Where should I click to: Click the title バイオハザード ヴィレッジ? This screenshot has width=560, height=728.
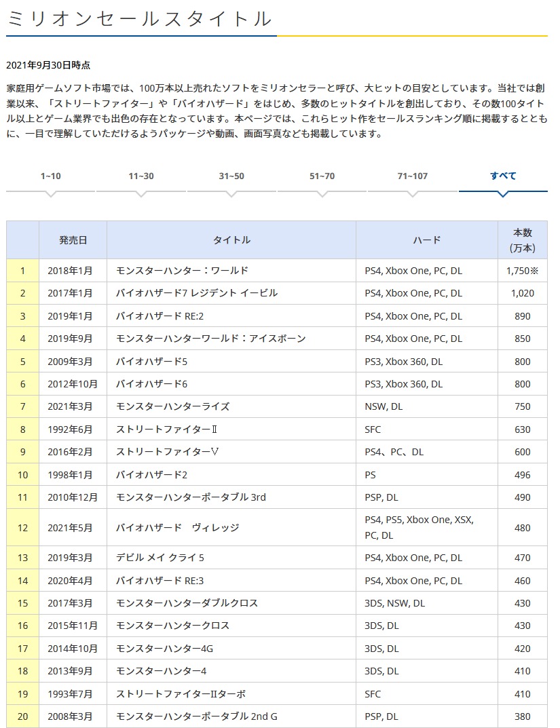tap(177, 528)
